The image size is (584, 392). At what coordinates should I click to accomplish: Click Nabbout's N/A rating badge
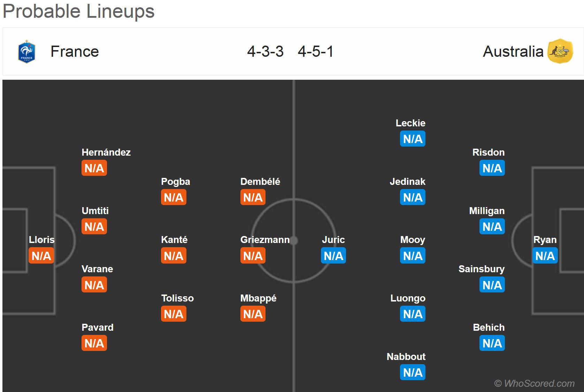pyautogui.click(x=413, y=373)
